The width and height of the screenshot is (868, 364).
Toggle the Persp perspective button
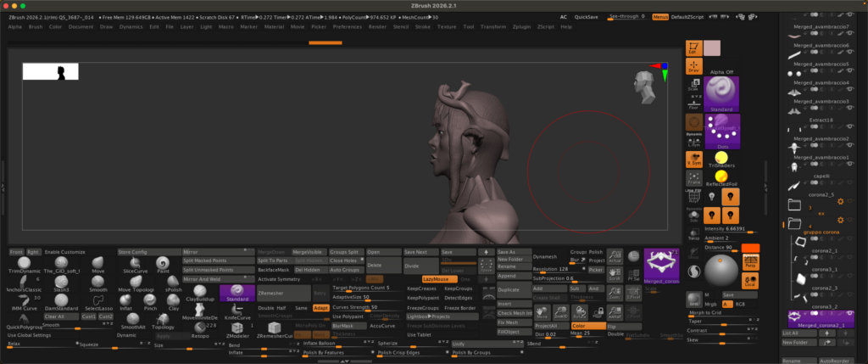coord(751,262)
